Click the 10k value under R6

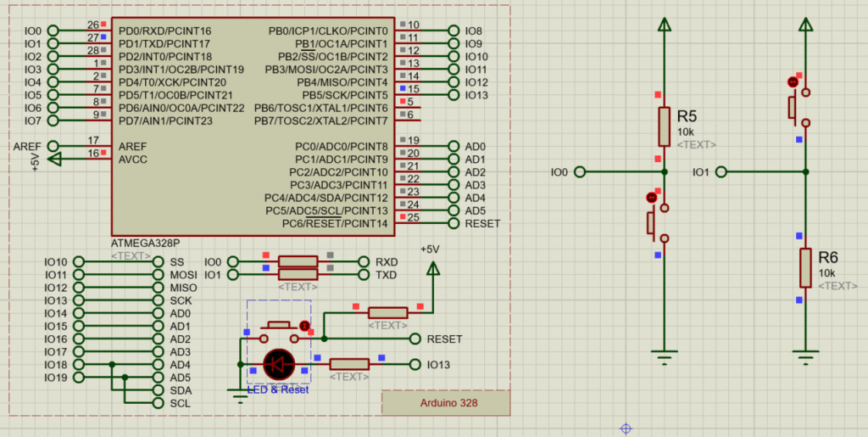point(826,273)
